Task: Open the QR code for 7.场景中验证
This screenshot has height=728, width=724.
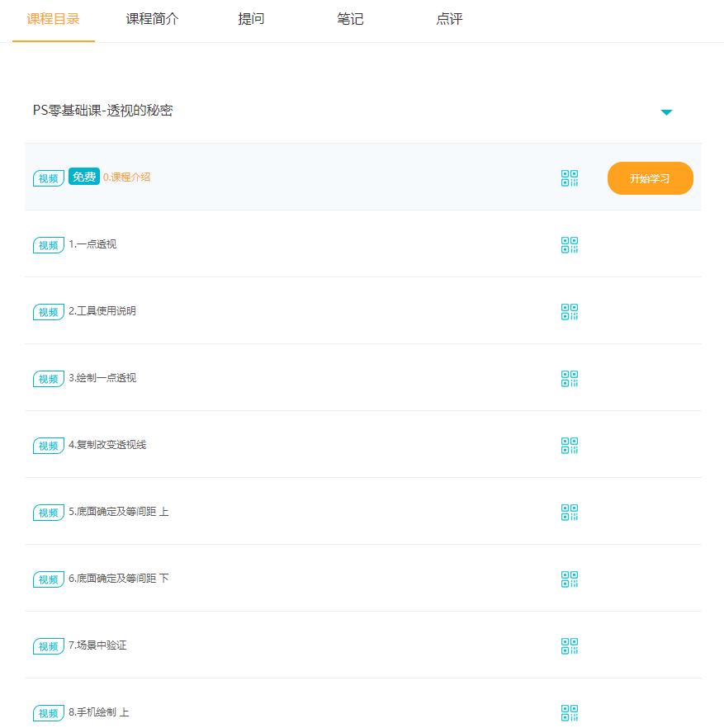Action: [x=570, y=645]
